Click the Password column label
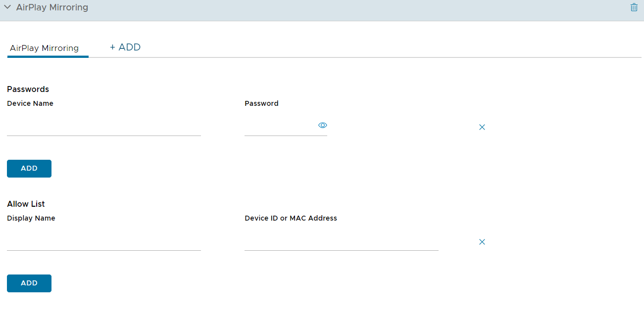 click(x=262, y=104)
